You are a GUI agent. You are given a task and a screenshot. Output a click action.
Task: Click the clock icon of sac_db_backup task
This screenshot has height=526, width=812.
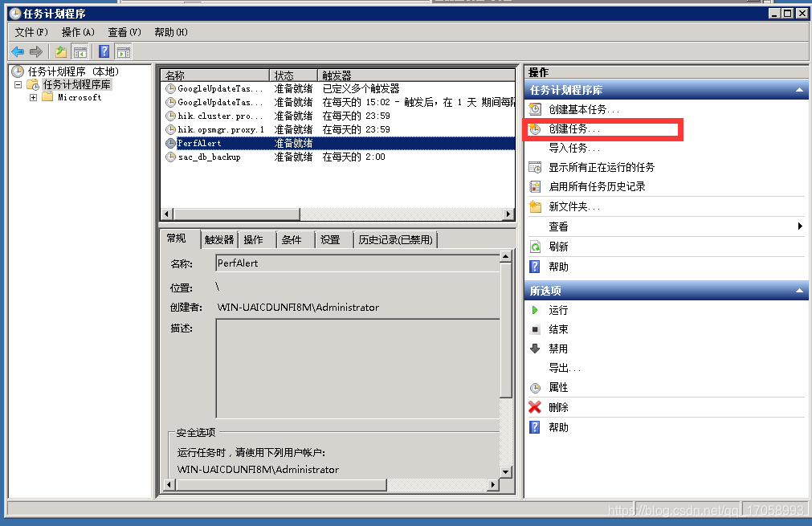(170, 157)
